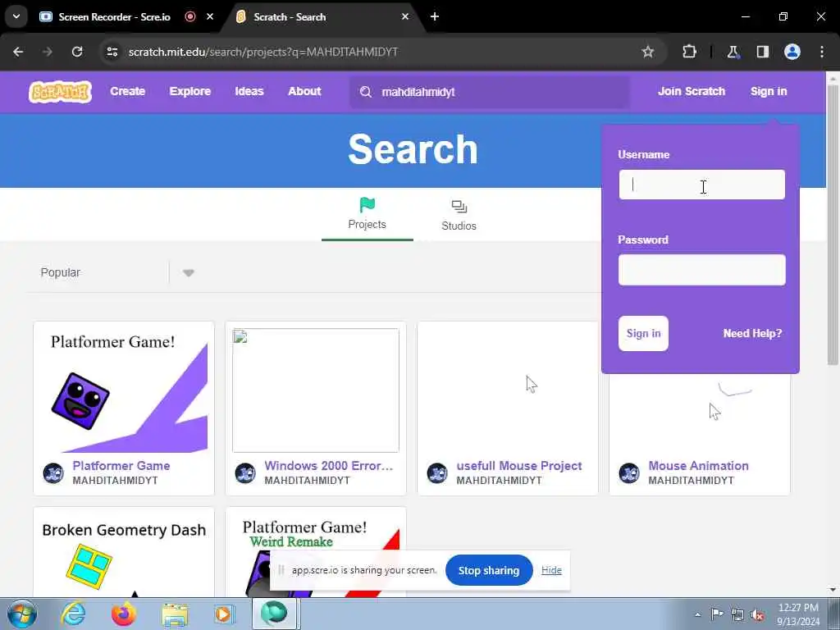Click the Studios stack icon
The height and width of the screenshot is (630, 840).
(459, 207)
